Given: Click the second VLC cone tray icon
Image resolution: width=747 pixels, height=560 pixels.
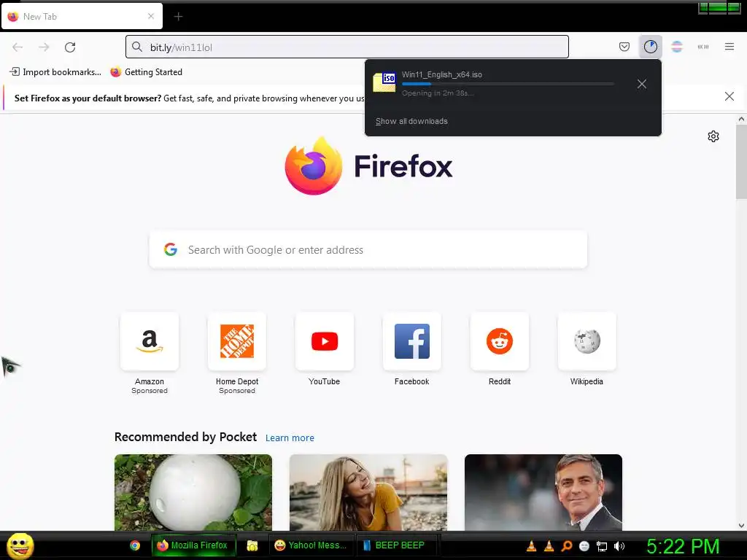Looking at the screenshot, I should click(x=549, y=546).
